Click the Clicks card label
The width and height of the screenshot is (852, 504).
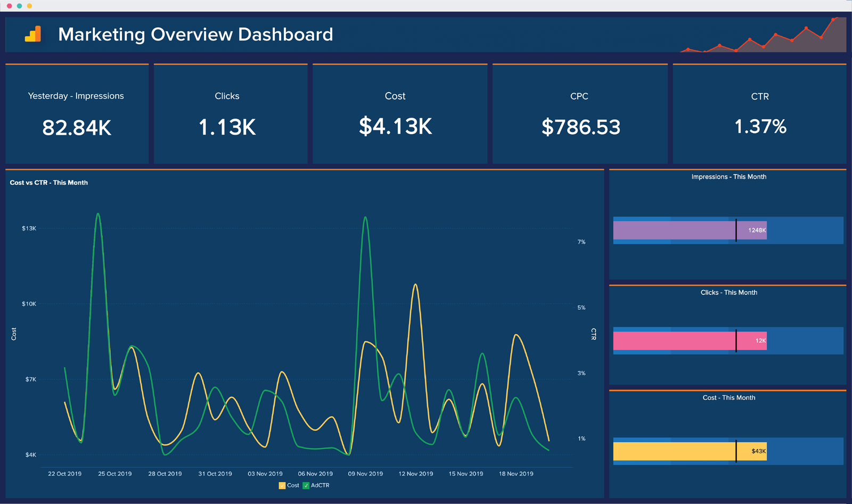coord(227,96)
